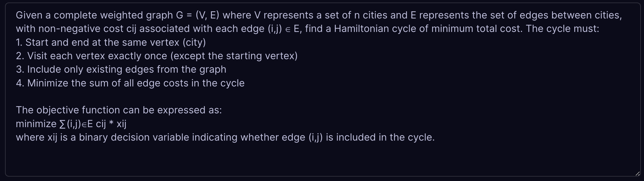Image resolution: width=644 pixels, height=181 pixels.
Task: Click "cij * xij" in the formula
Action: pyautogui.click(x=111, y=124)
